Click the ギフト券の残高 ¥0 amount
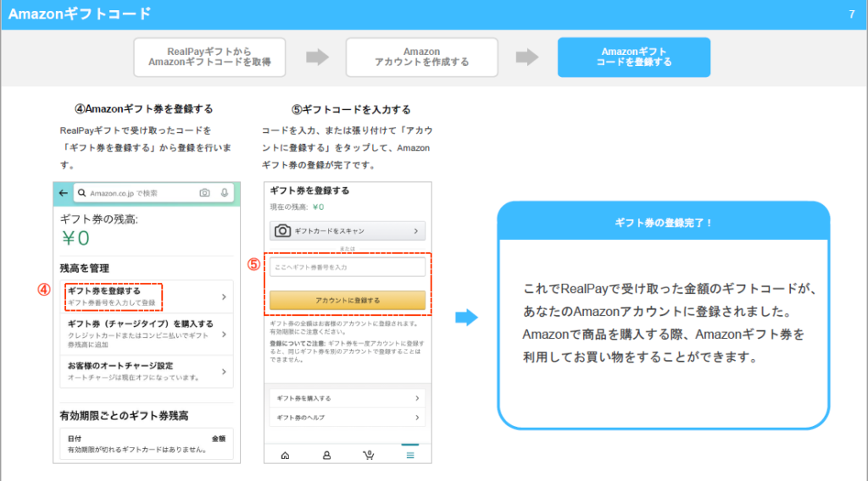Image resolution: width=868 pixels, height=481 pixels. pyautogui.click(x=75, y=238)
